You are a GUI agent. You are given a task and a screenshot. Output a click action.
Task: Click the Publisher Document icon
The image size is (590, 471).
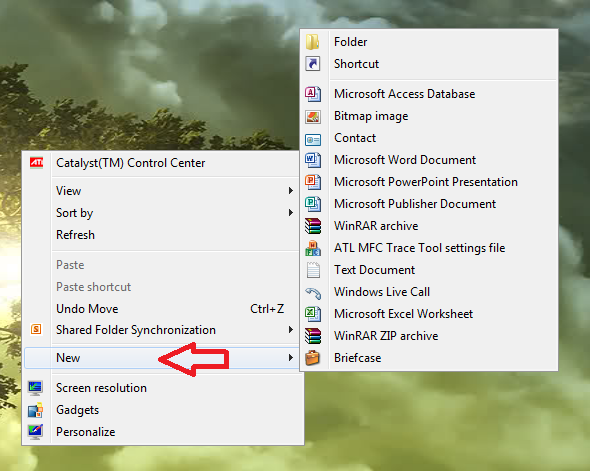point(313,204)
